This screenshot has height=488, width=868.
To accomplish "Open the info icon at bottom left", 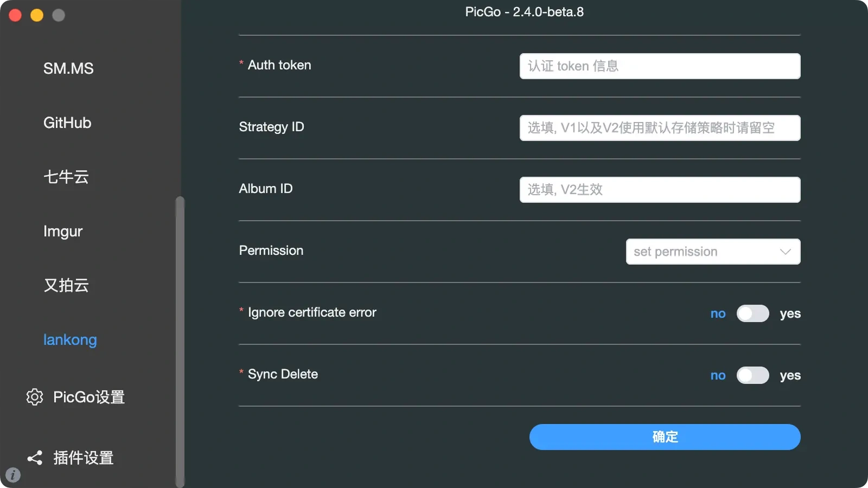I will point(13,475).
